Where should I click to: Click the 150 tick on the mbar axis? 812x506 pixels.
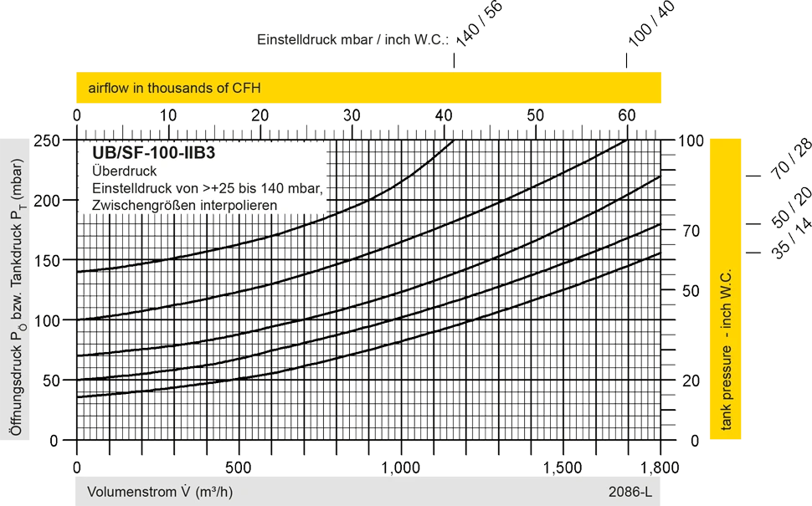pos(49,261)
